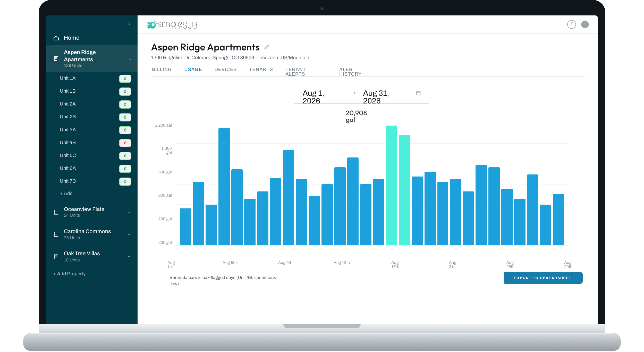Viewport: 644px width, 352px height.
Task: Click the tallest leak-flagged teal bar
Action: click(392, 185)
